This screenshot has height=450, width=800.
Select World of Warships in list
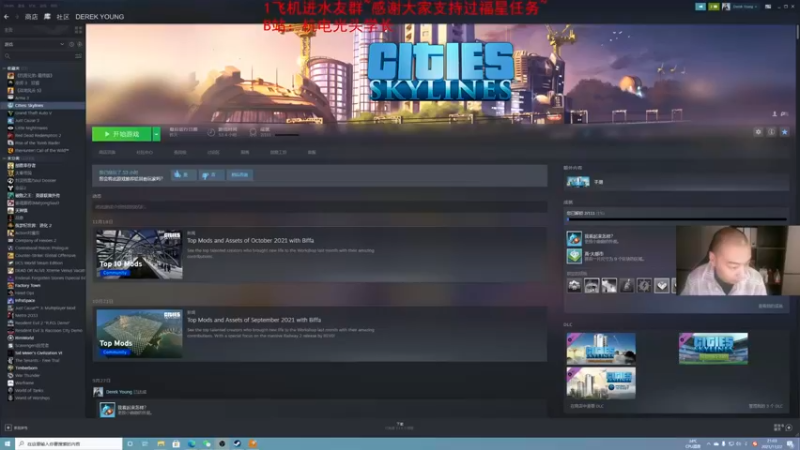[32, 397]
